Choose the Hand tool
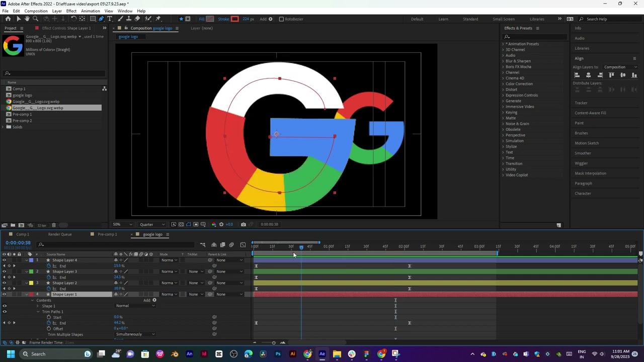The height and width of the screenshot is (362, 644). [x=27, y=19]
